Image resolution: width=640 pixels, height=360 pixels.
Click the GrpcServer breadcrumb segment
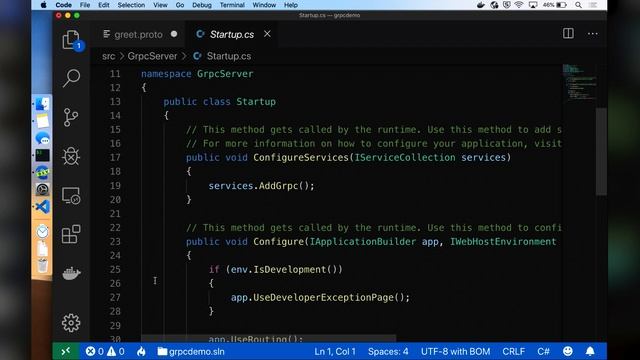click(x=152, y=56)
